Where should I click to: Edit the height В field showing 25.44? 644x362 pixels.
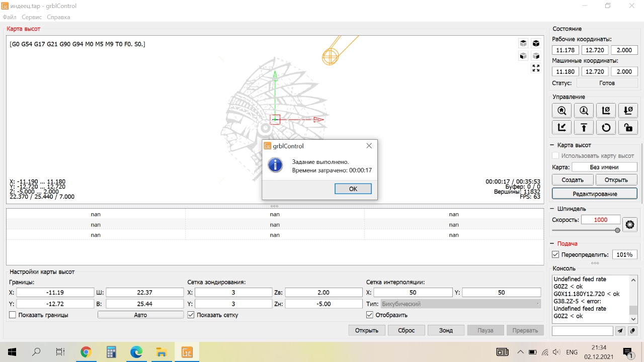tap(145, 304)
